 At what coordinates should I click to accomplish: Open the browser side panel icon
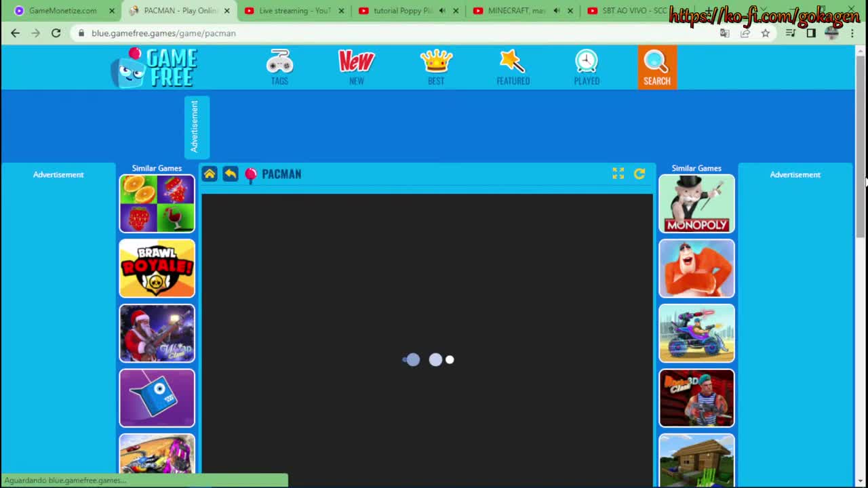pos(811,33)
